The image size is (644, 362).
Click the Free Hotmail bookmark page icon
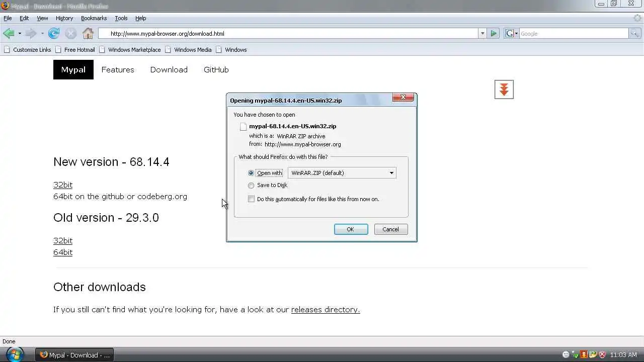click(x=58, y=50)
